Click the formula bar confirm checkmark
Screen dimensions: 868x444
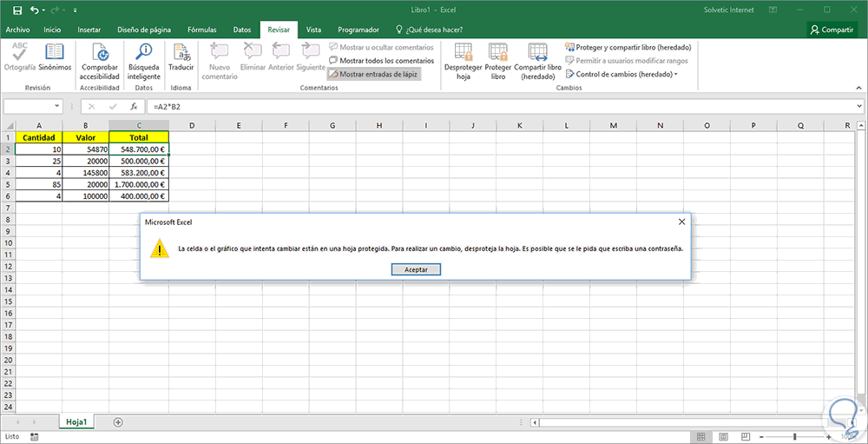pos(113,106)
